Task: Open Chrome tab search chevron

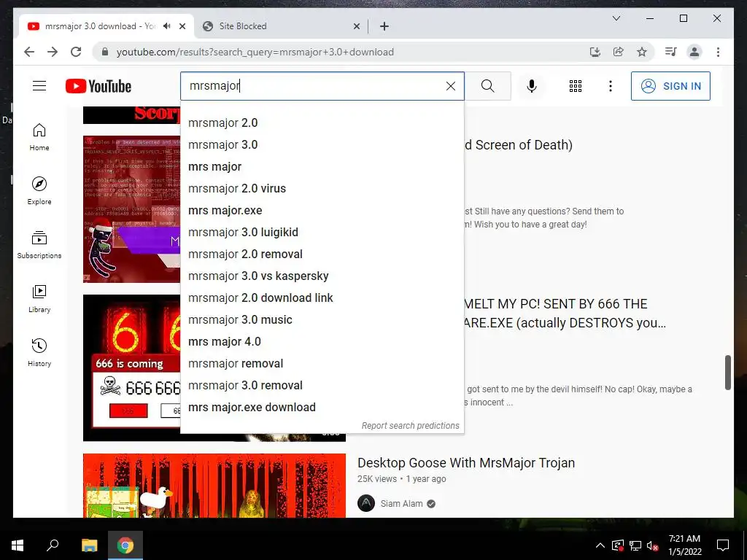Action: 616,18
